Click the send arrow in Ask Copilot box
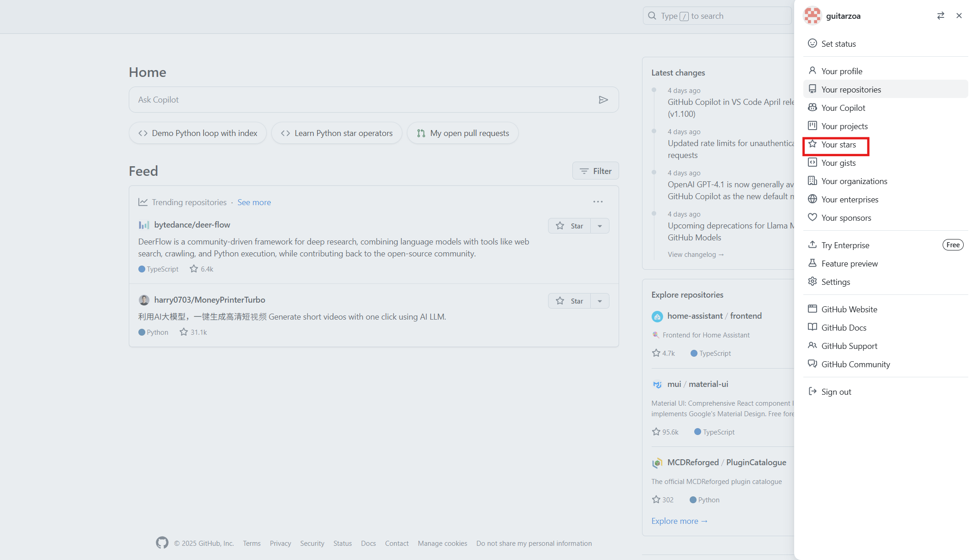This screenshot has height=560, width=977. click(x=603, y=100)
